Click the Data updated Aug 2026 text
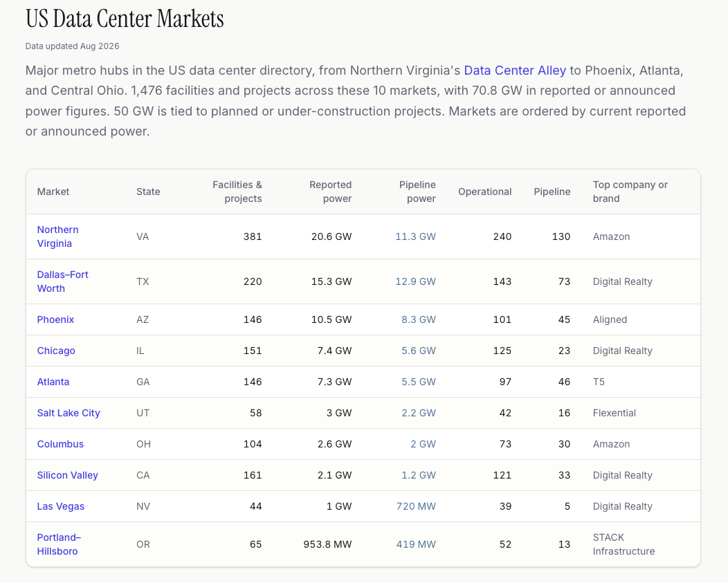The width and height of the screenshot is (728, 583). click(x=73, y=46)
